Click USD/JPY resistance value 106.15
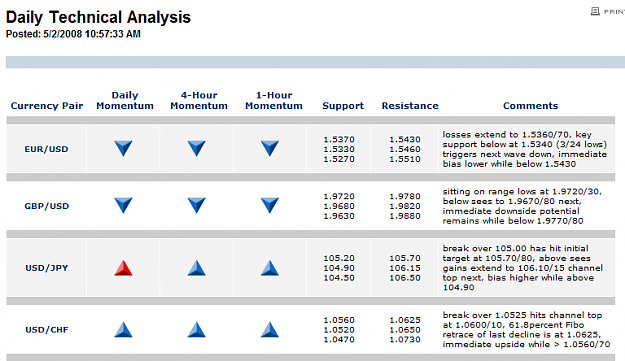The height and width of the screenshot is (361, 625). pyautogui.click(x=405, y=268)
